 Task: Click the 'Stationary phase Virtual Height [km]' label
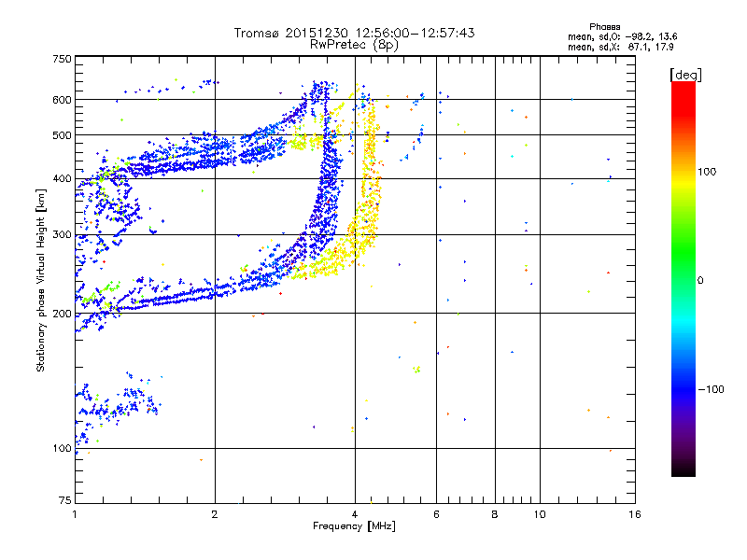pos(41,281)
